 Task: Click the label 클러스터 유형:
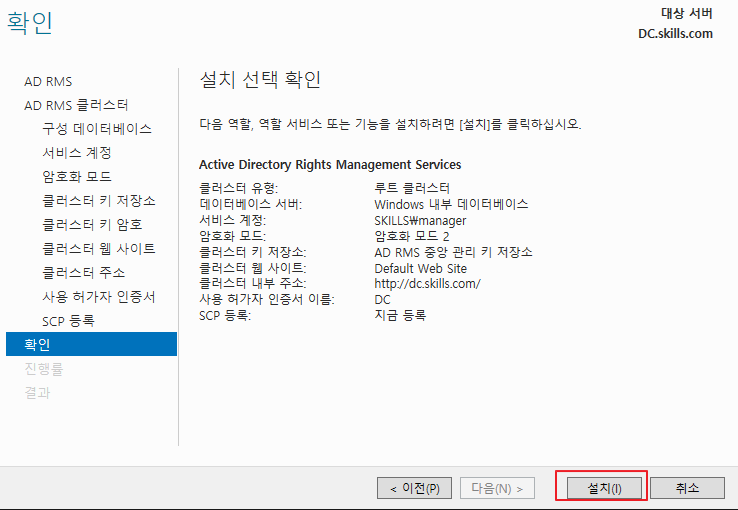pyautogui.click(x=239, y=188)
